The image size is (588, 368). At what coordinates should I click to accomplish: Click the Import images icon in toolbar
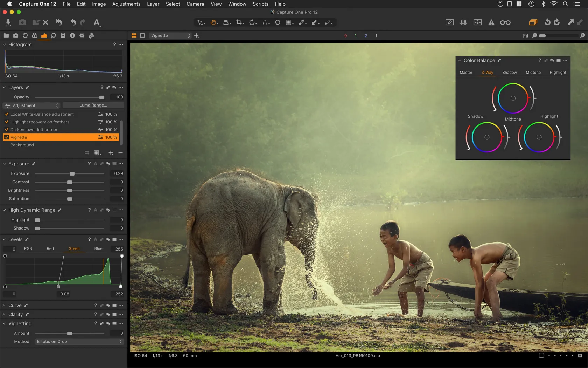tap(8, 22)
